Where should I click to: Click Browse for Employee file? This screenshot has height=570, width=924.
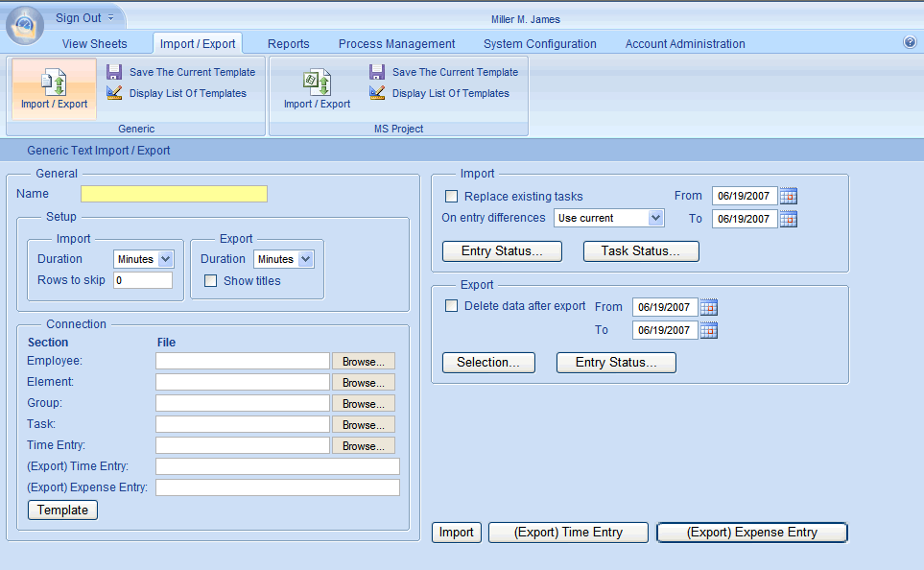[364, 362]
